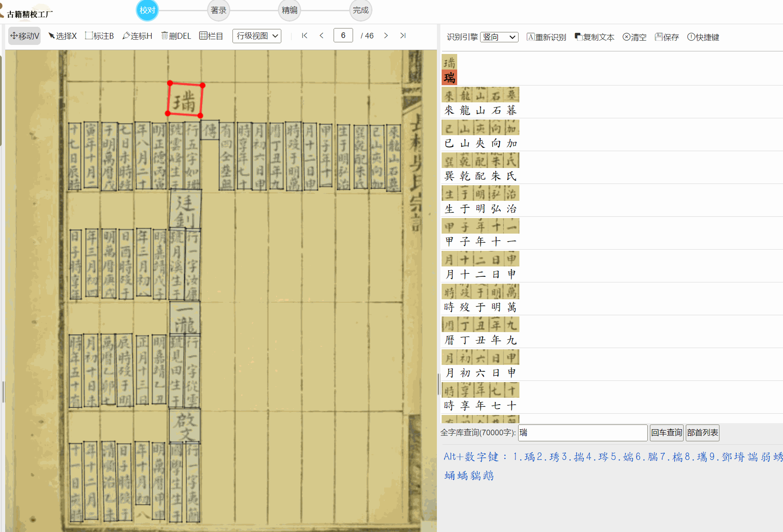Go to the next page
This screenshot has height=532, width=783.
[386, 35]
